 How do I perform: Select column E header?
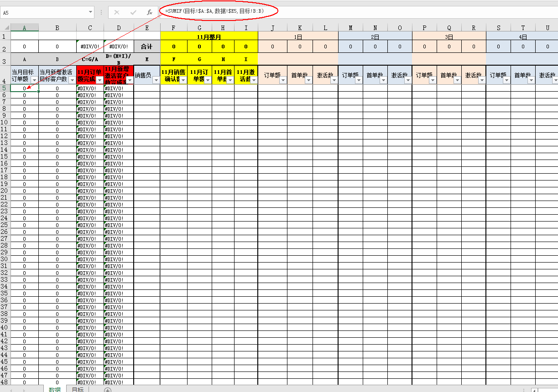[147, 27]
